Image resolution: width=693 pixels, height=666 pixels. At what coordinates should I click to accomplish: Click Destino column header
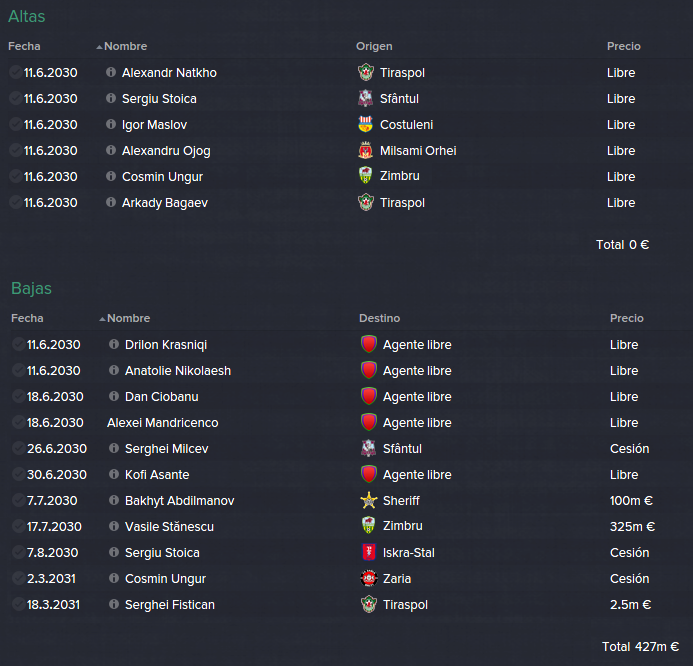(380, 318)
